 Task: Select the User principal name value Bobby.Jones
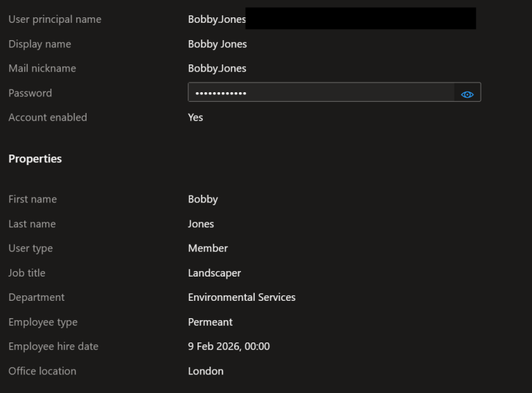[217, 19]
